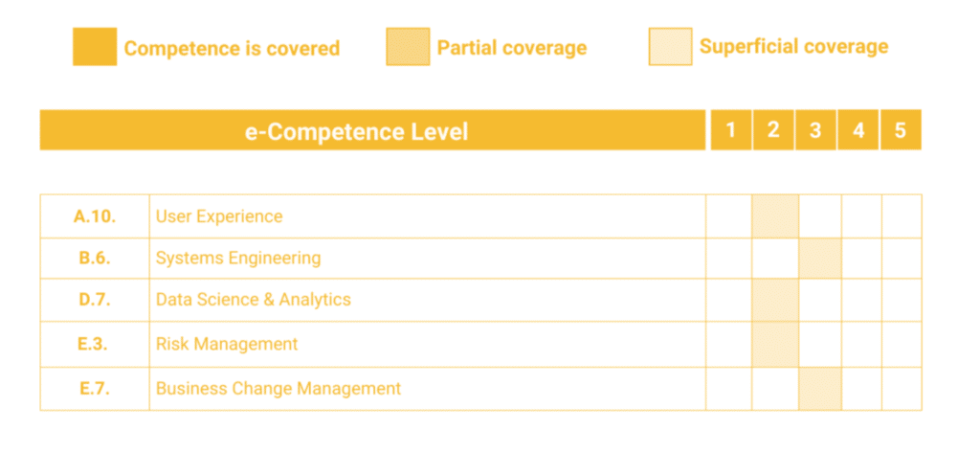980x453 pixels.
Task: Select level 2 column header
Action: [773, 130]
